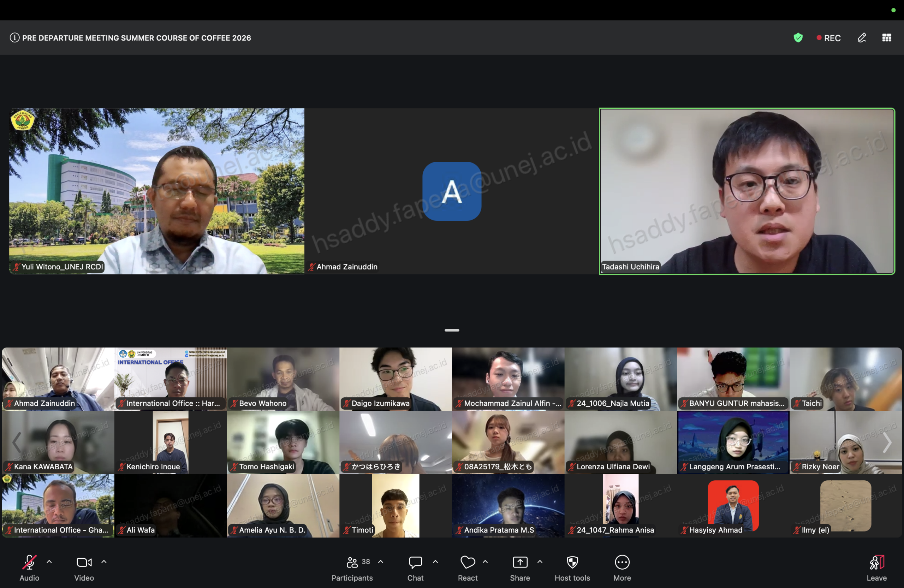The image size is (904, 588).
Task: Select Daigo Izumikawa's video thumbnail
Action: tap(396, 379)
